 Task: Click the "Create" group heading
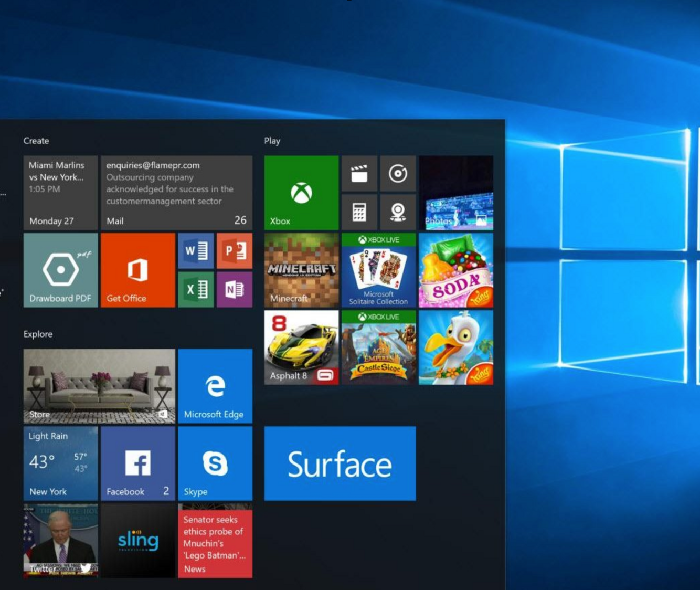pyautogui.click(x=36, y=141)
